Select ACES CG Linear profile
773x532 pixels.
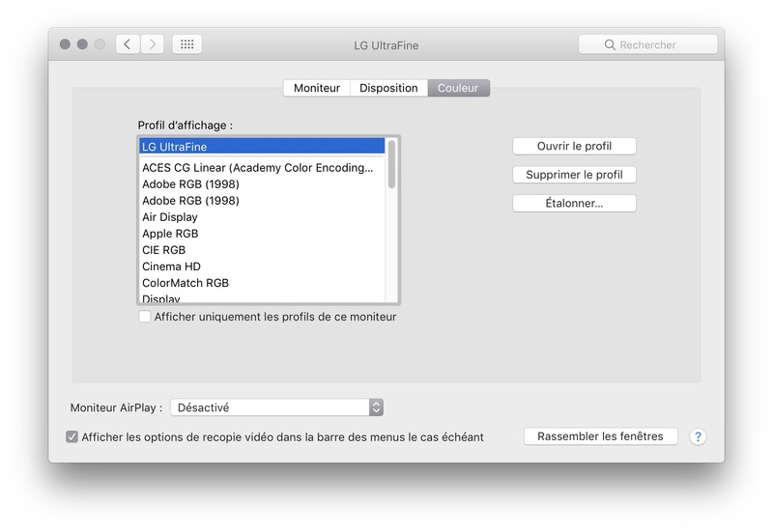click(x=262, y=167)
